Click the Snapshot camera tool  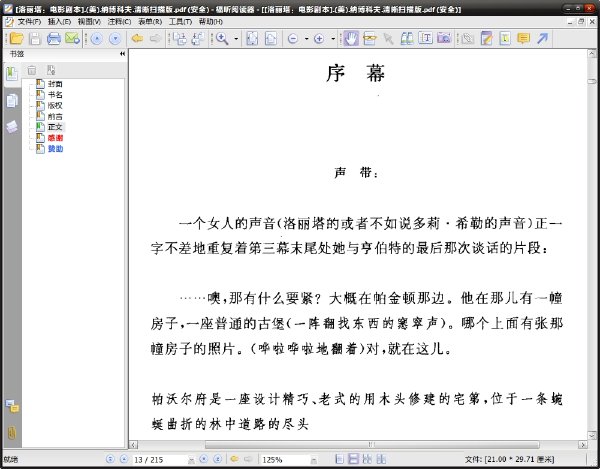click(x=444, y=39)
